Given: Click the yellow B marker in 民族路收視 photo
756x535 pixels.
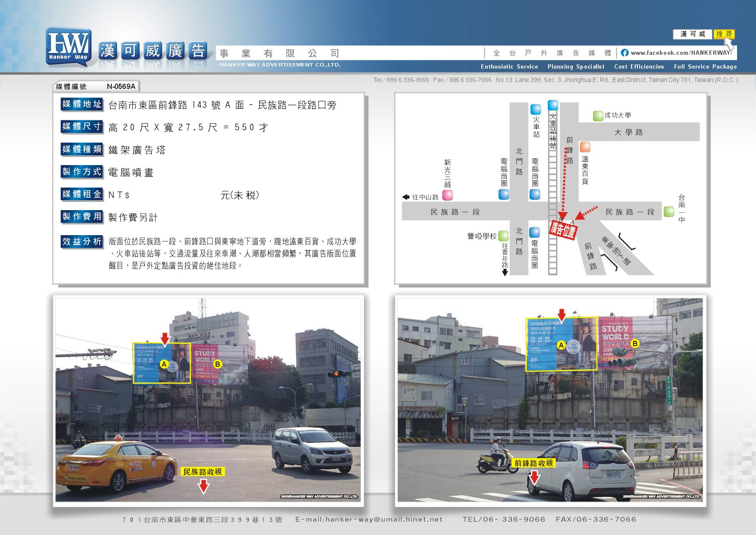Looking at the screenshot, I should coord(218,364).
